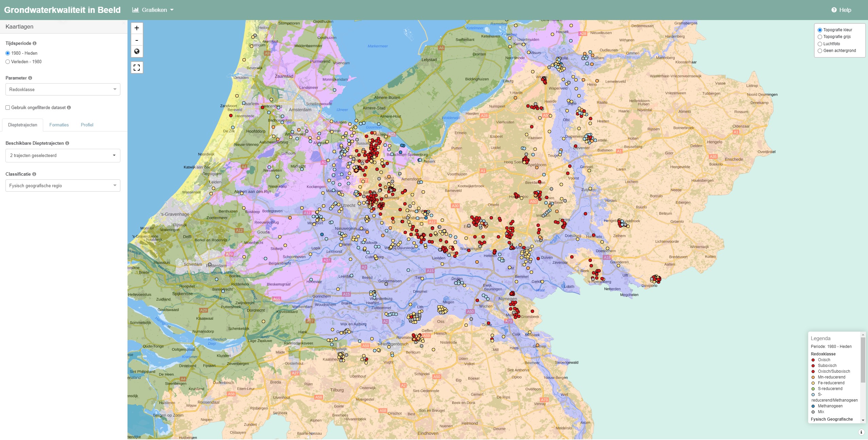Toggle fullscreen map view

(137, 68)
